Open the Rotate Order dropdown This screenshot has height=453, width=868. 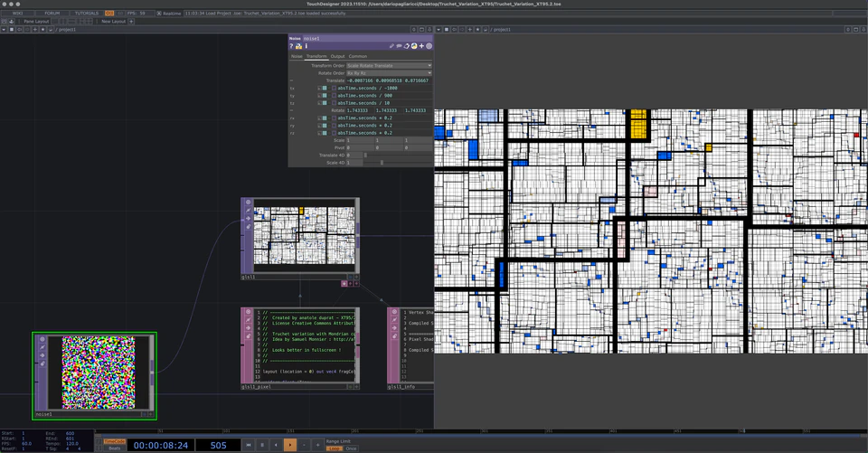click(x=389, y=73)
